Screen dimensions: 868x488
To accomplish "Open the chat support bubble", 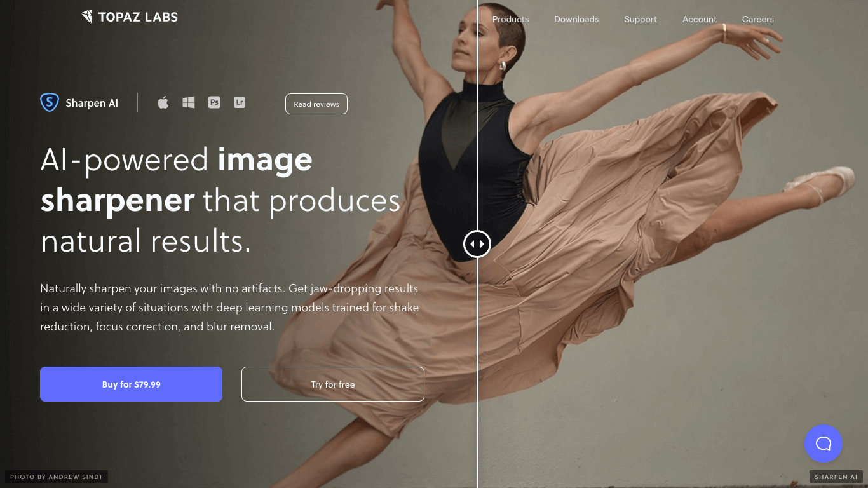I will (x=823, y=444).
